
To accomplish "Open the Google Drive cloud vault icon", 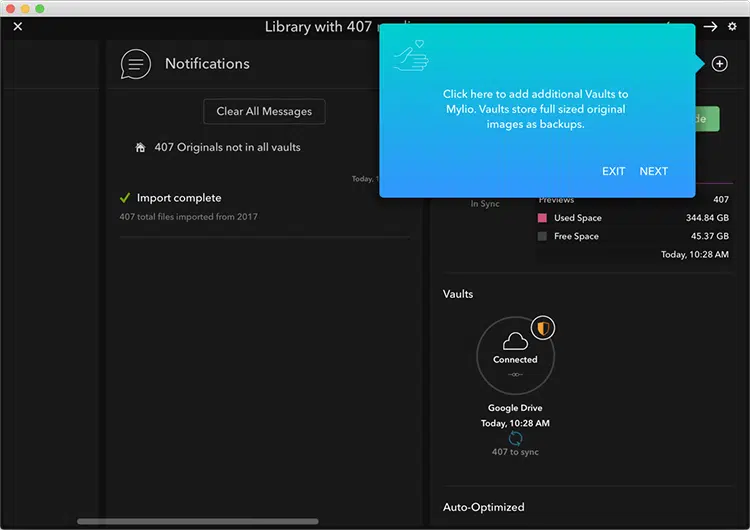I will coord(515,355).
